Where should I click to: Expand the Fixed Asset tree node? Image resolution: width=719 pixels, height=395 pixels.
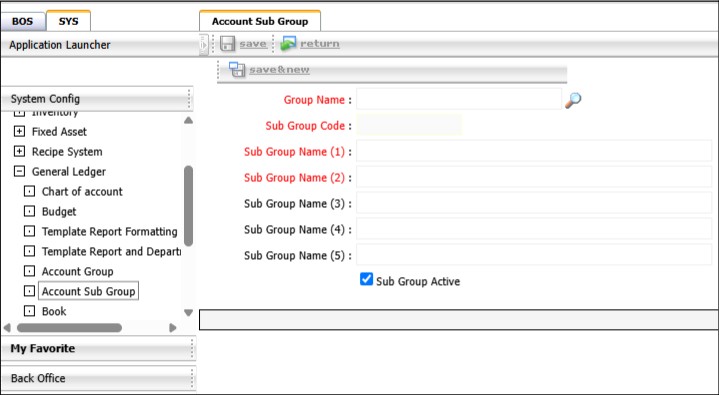pyautogui.click(x=19, y=132)
